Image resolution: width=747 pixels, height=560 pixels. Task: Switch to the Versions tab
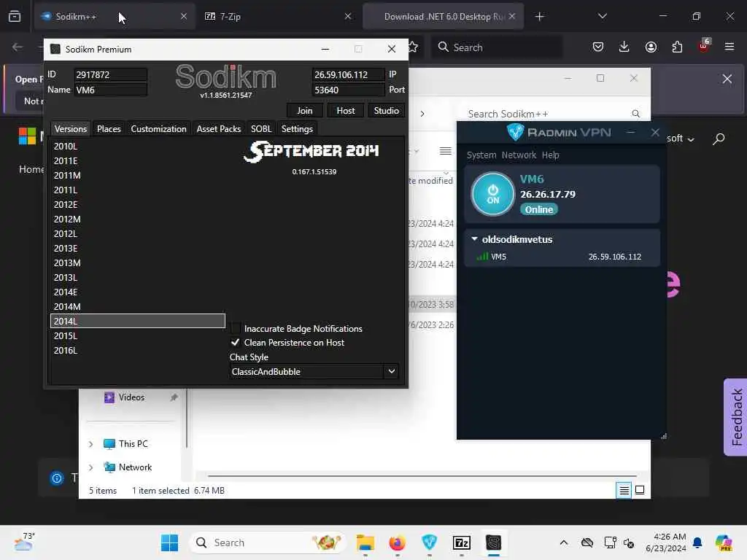tap(71, 128)
